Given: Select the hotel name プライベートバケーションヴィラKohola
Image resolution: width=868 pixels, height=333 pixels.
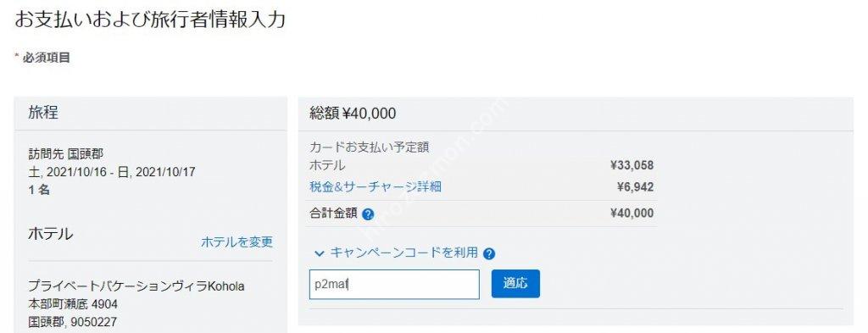Looking at the screenshot, I should (136, 286).
